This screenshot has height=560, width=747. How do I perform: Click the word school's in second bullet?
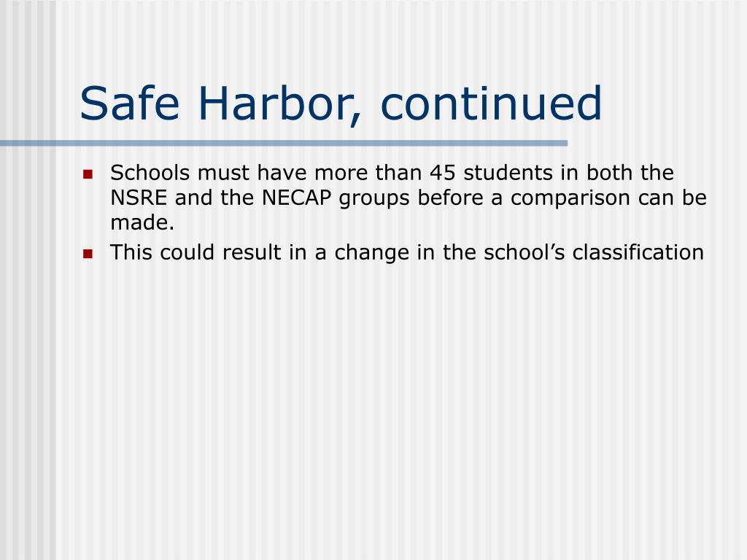[524, 252]
